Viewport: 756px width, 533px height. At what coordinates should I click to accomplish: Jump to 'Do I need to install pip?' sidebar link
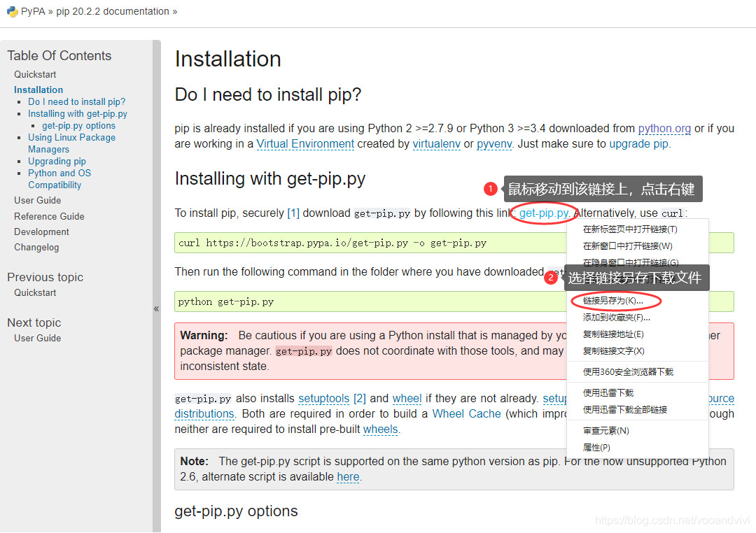tap(77, 101)
